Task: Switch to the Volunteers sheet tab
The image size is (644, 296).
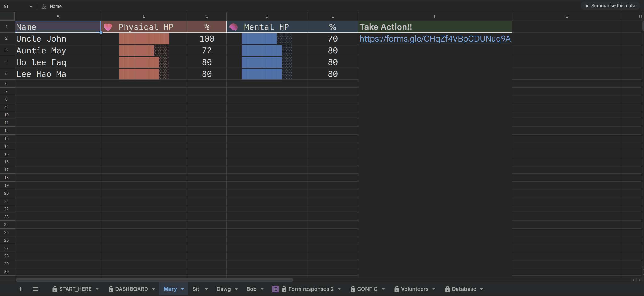Action: (414, 289)
